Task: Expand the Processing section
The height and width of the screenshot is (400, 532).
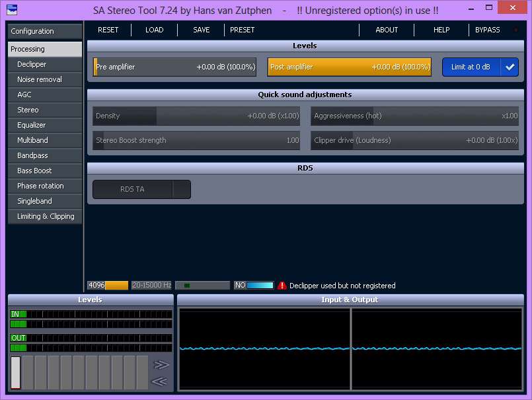Action: coord(45,49)
